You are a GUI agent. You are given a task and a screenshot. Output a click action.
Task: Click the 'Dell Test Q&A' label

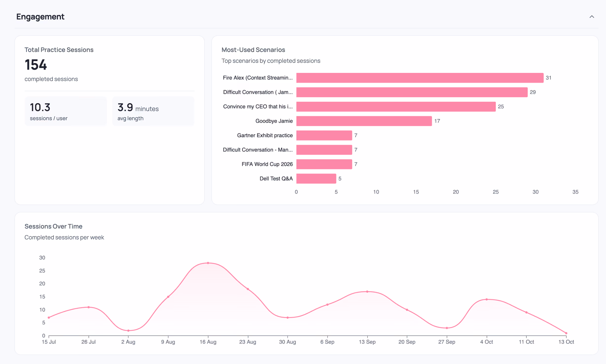[276, 179]
